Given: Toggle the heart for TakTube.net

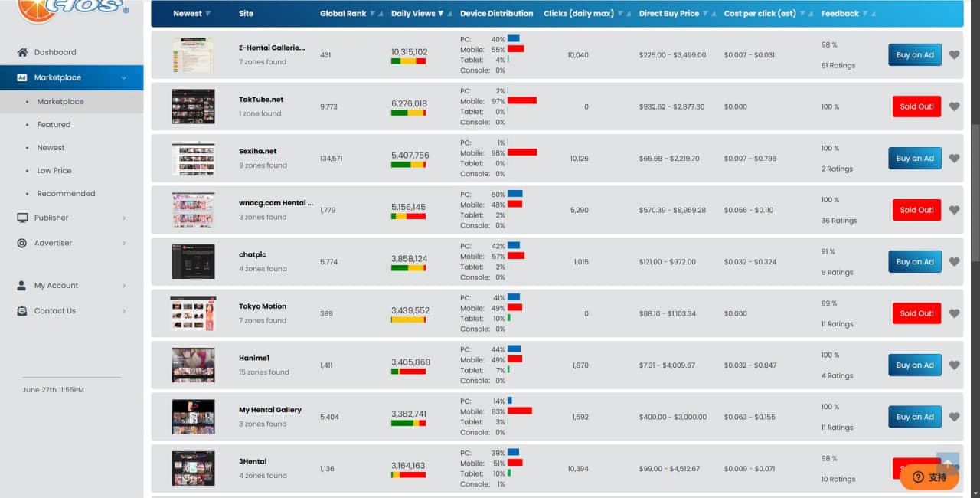Looking at the screenshot, I should (954, 106).
